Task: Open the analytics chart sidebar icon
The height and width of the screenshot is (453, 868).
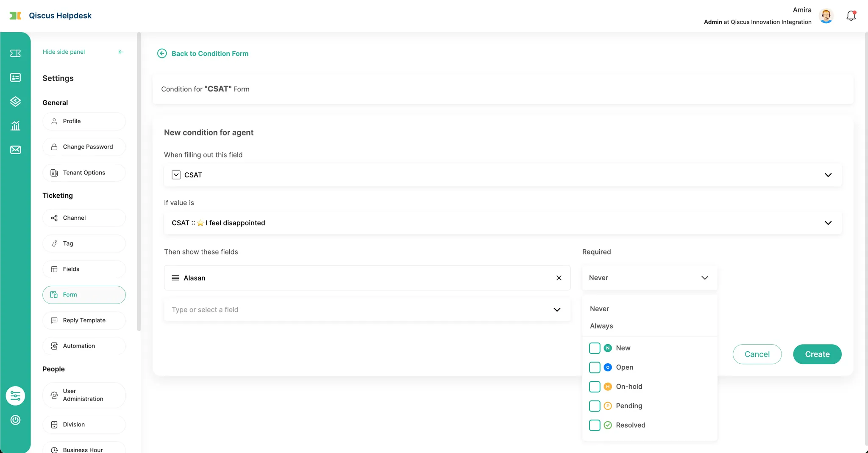Action: click(15, 126)
